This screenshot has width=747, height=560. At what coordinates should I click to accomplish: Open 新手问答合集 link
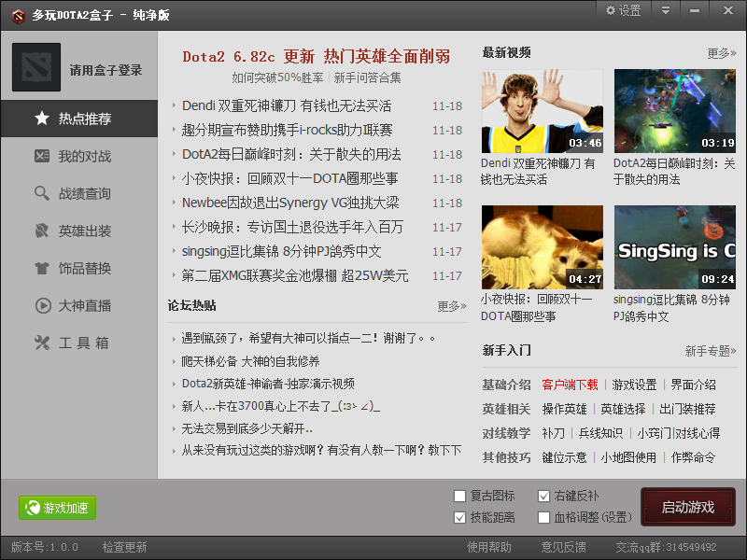pos(367,77)
